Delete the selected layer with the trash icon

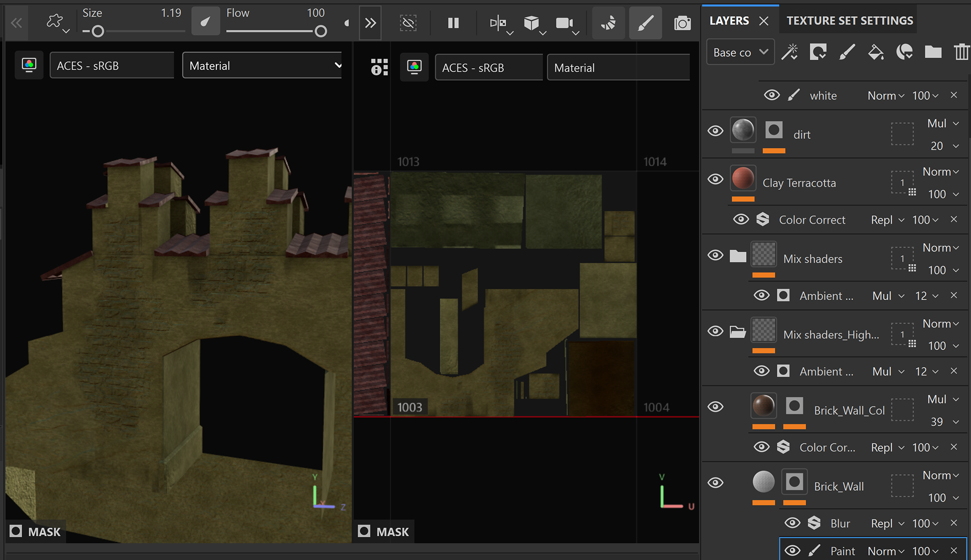961,52
